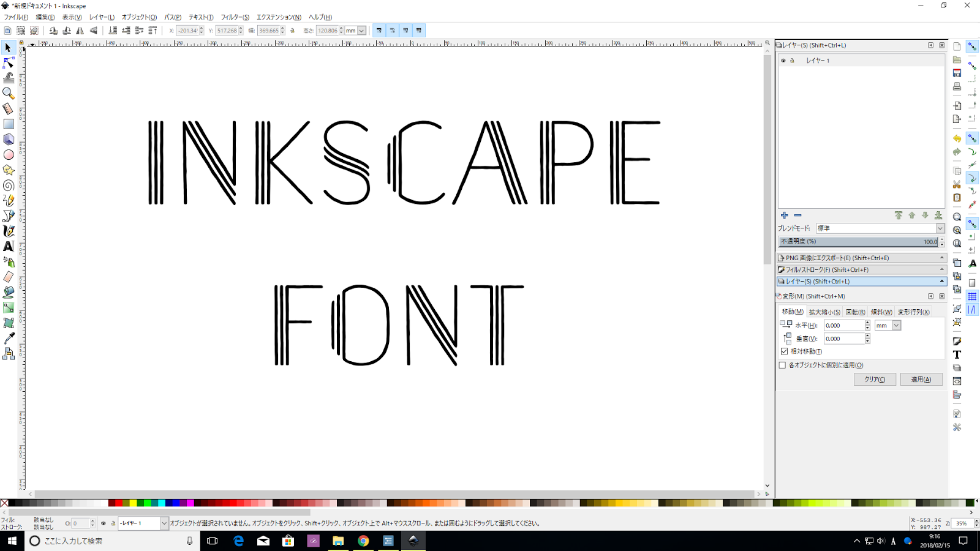Expand the PNG 画像にエクスポート panel
980x551 pixels.
point(862,258)
